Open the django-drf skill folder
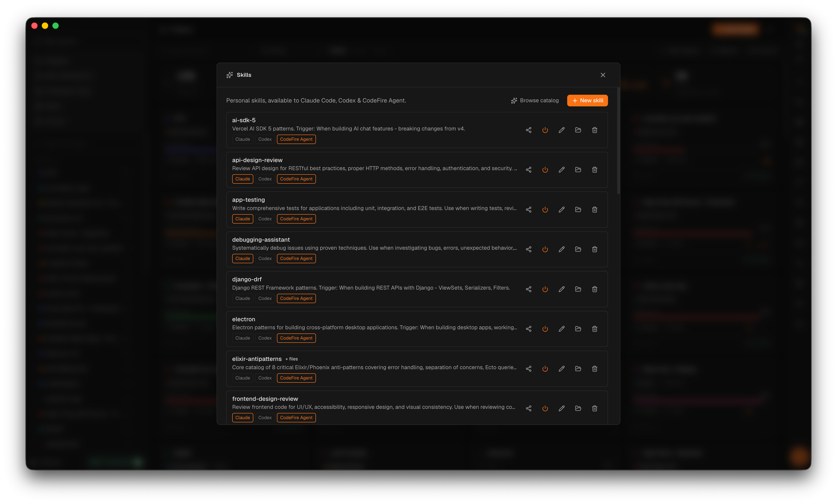This screenshot has height=504, width=837. pyautogui.click(x=578, y=289)
